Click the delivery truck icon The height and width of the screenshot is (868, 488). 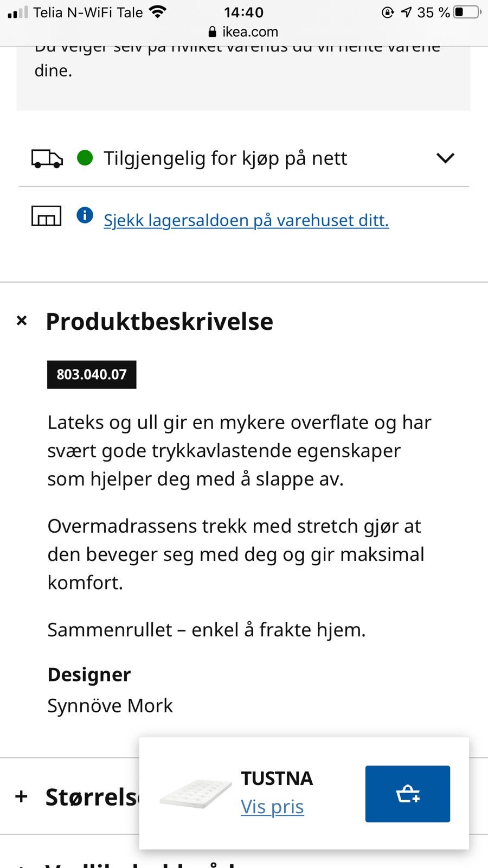pyautogui.click(x=46, y=159)
